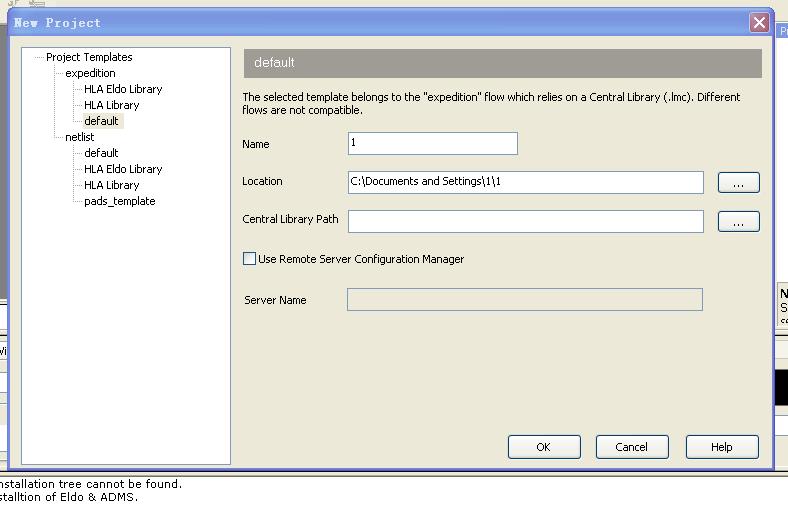Viewport: 788px width, 515px height.
Task: Open Help for New Project
Action: coord(721,447)
